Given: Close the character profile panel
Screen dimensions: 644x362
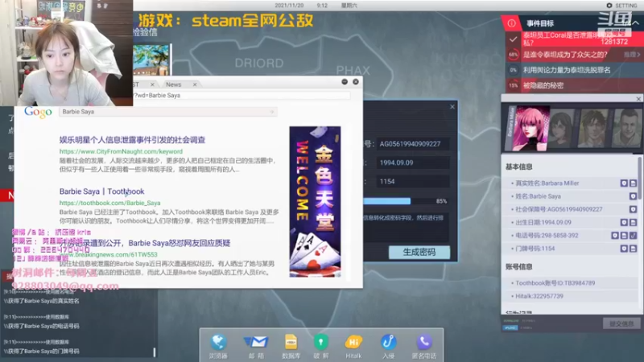Looking at the screenshot, I should coord(638,99).
